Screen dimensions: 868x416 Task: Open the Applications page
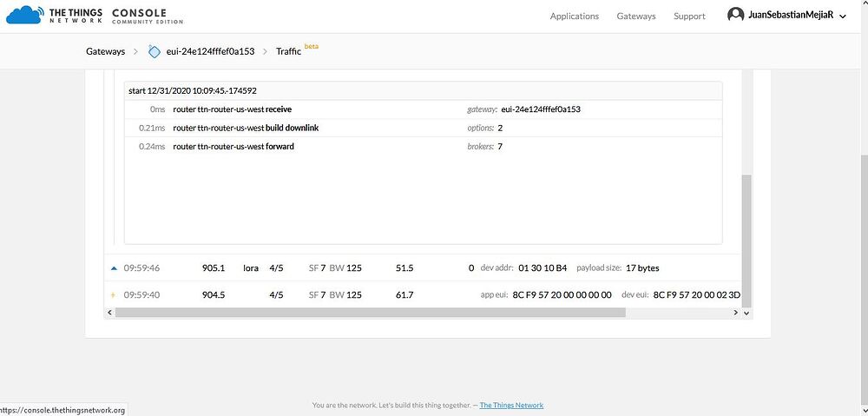(574, 16)
